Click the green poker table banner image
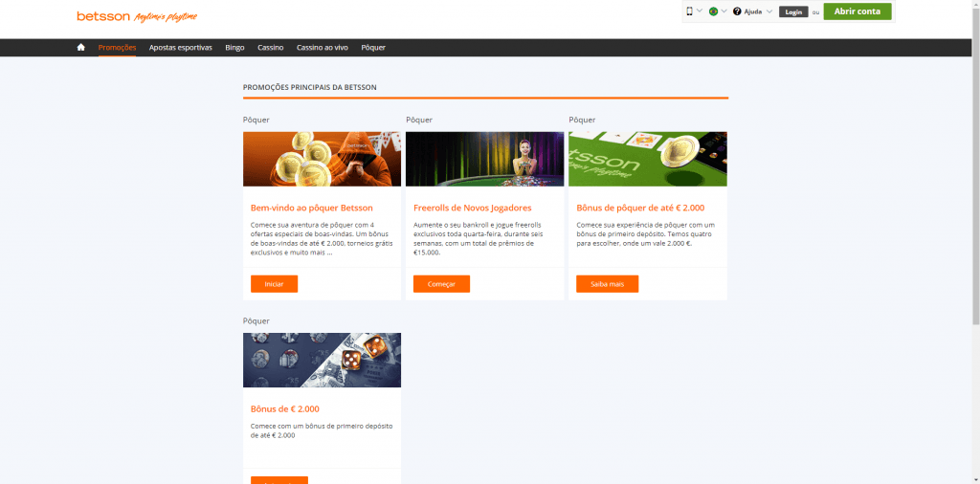The image size is (980, 484). [648, 159]
